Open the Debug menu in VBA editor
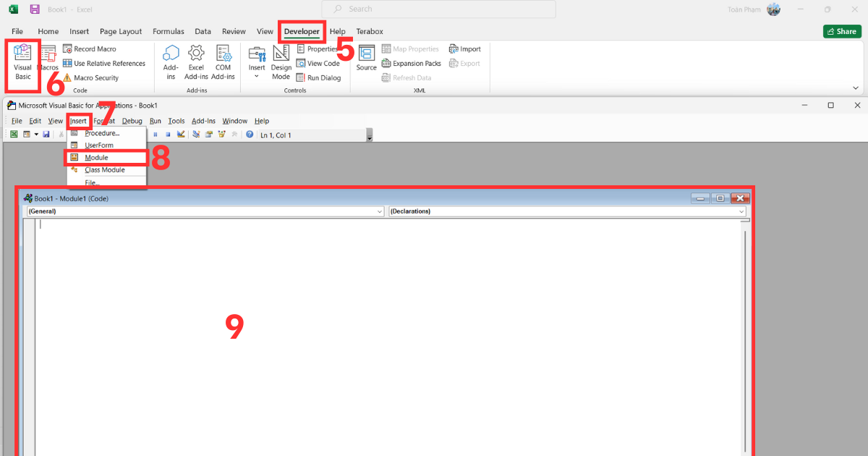The width and height of the screenshot is (868, 456). click(132, 121)
